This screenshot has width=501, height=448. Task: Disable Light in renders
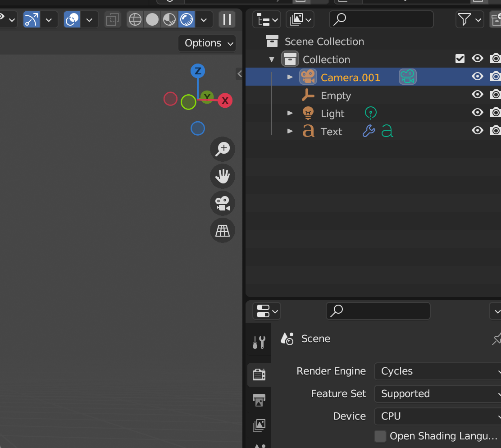[495, 113]
